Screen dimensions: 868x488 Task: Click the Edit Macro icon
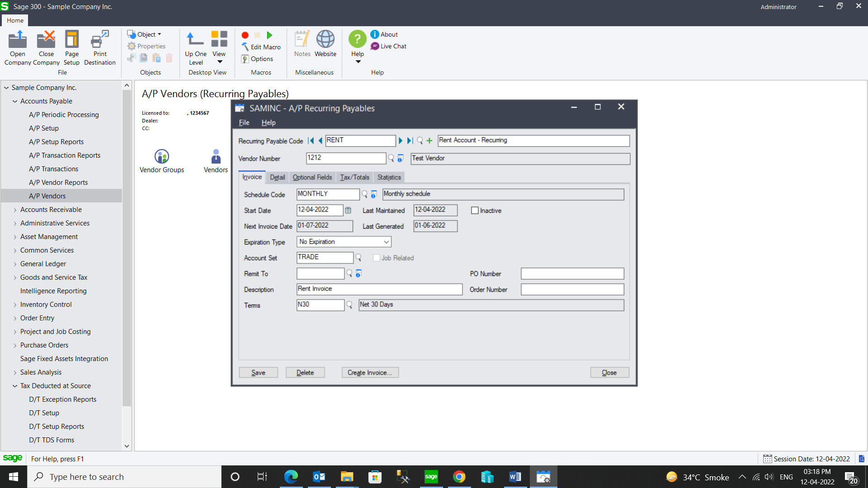[245, 47]
